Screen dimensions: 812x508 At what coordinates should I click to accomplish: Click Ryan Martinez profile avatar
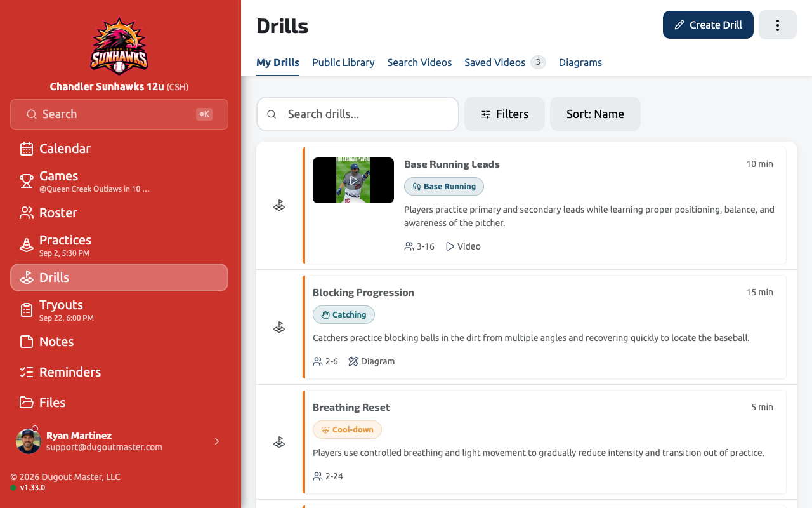pyautogui.click(x=28, y=441)
